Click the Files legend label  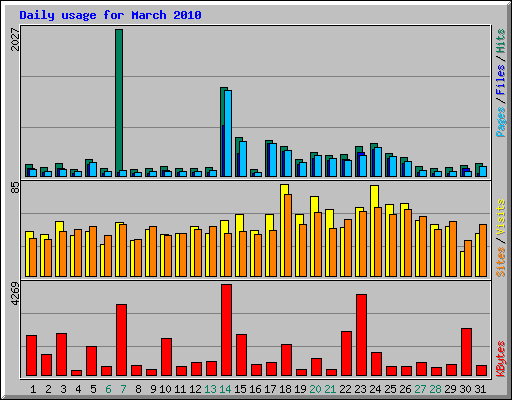point(501,80)
